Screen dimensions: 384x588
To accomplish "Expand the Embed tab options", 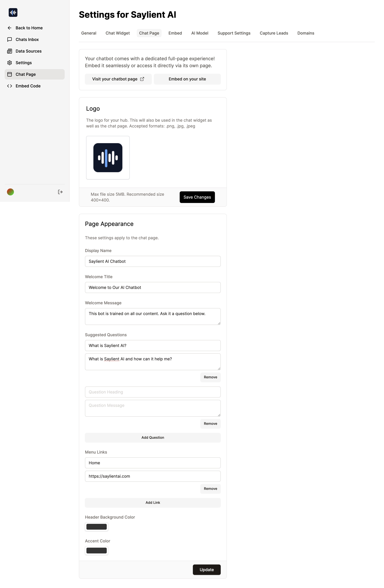I will (175, 33).
